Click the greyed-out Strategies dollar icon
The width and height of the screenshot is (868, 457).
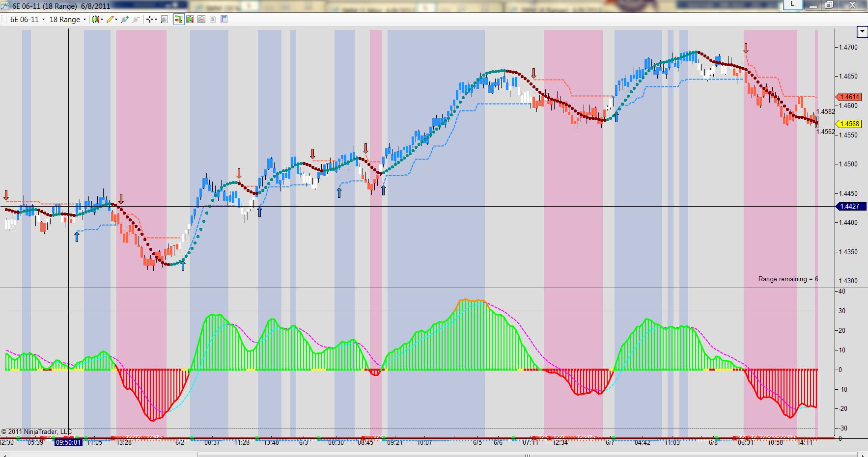coord(213,20)
